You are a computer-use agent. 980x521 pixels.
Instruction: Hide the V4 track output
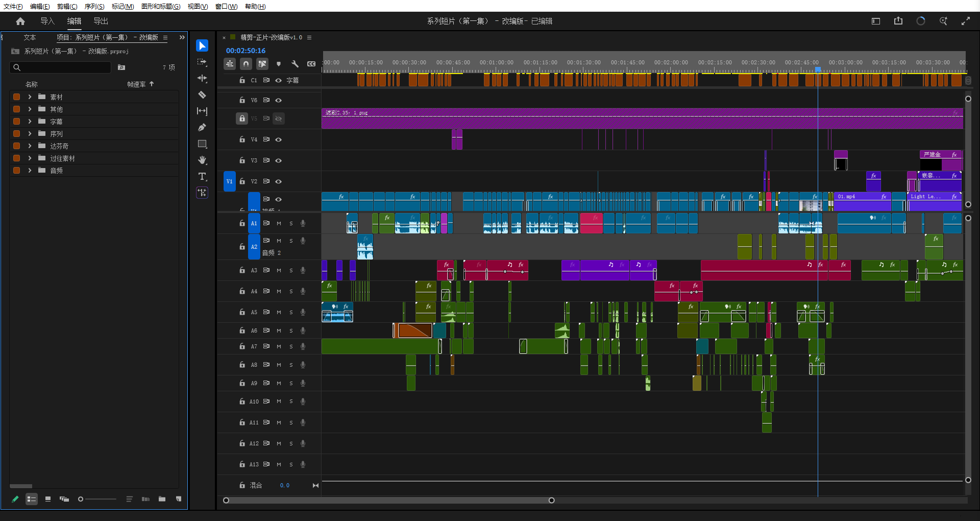point(279,139)
